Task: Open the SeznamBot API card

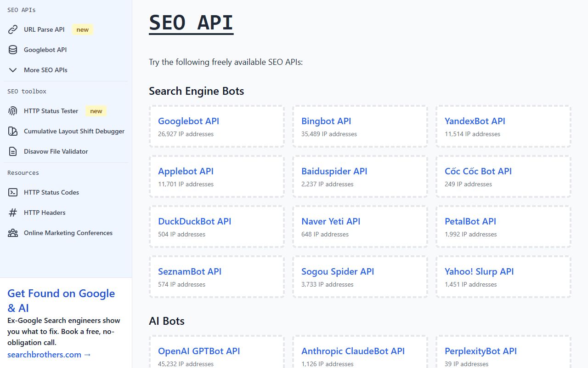Action: coord(217,277)
